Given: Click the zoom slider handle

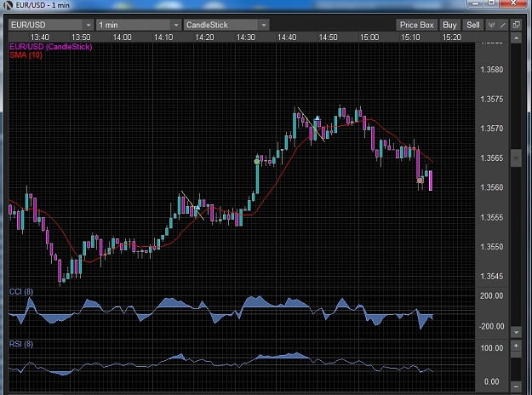Looking at the screenshot, I should click(516, 355).
